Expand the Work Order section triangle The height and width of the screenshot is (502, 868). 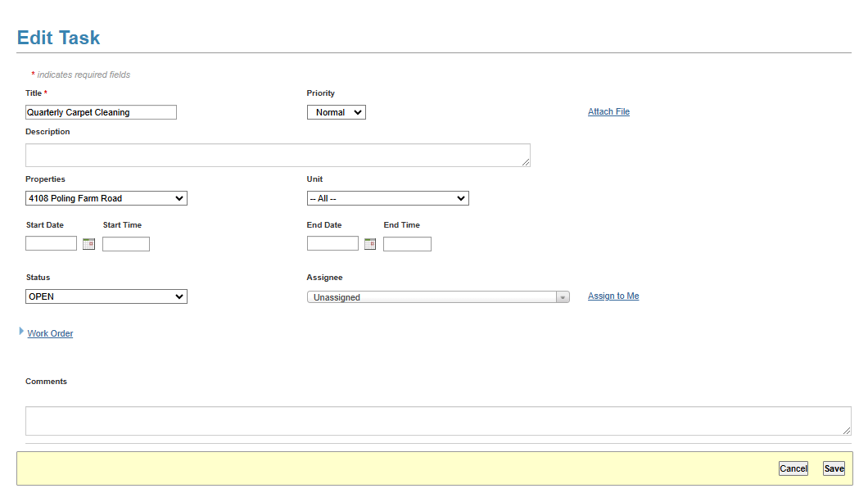21,331
